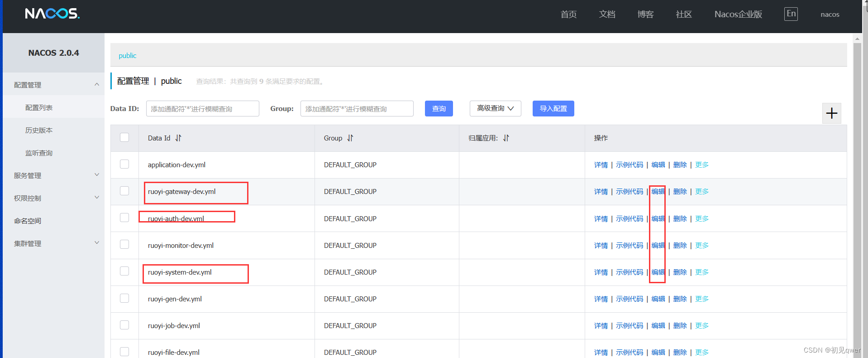Screen dimensions: 868x358
Task: View 详情 for ruoyi-file-dev.yml
Action: pos(601,353)
